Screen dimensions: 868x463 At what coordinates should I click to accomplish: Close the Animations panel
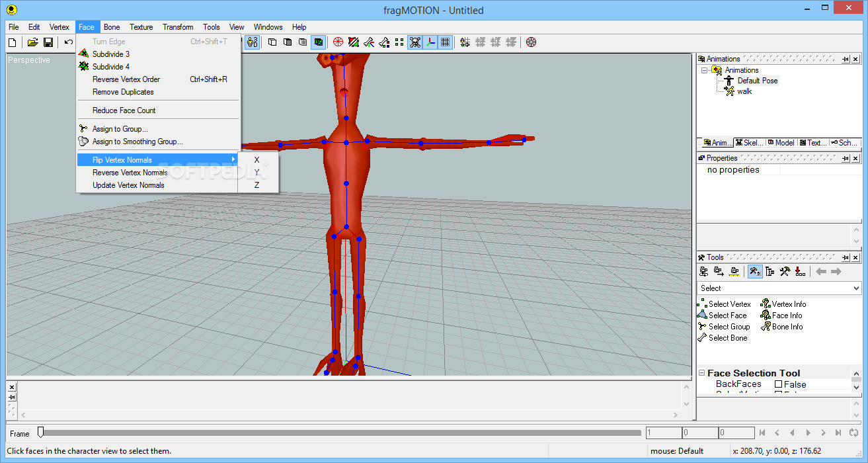856,60
